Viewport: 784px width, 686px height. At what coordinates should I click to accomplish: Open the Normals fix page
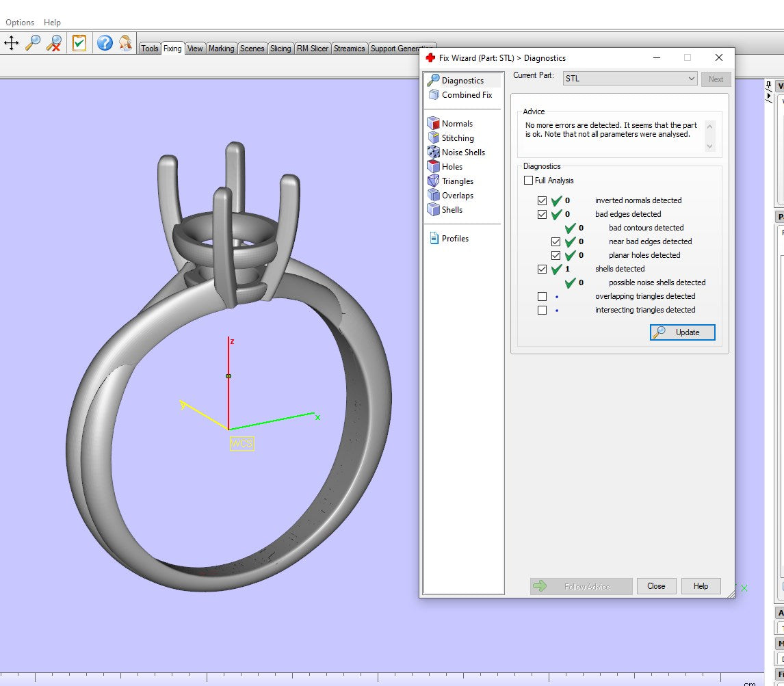[x=456, y=124]
